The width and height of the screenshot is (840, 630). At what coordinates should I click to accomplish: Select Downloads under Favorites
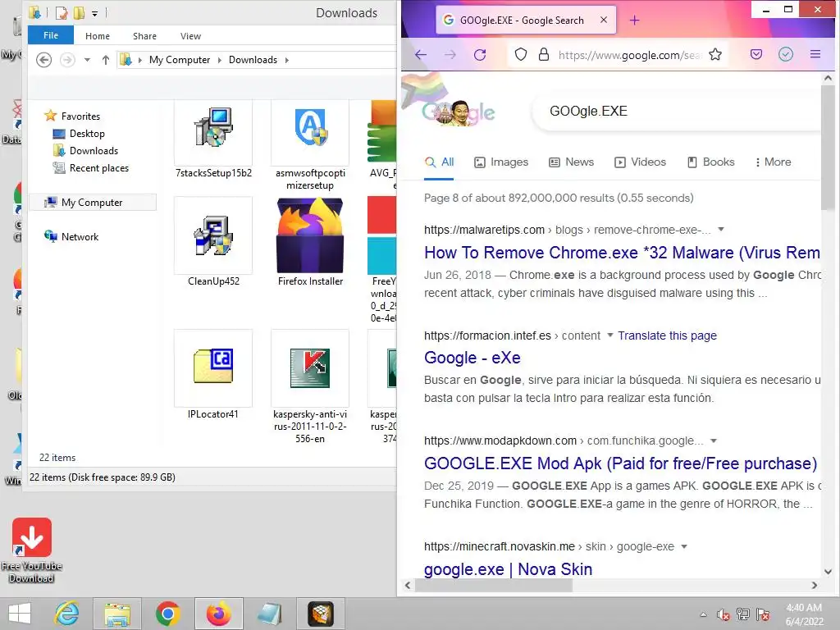tap(94, 151)
